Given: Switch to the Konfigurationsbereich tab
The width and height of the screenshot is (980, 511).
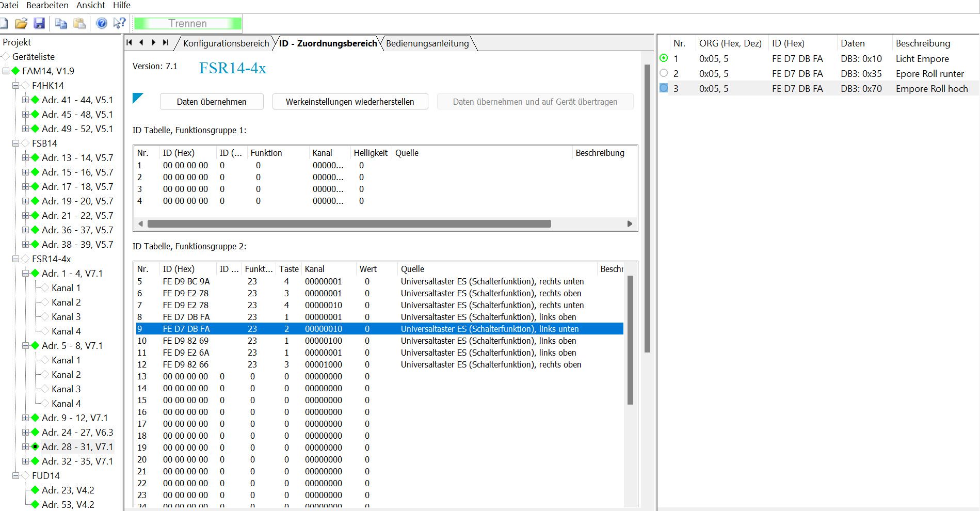Looking at the screenshot, I should [226, 43].
